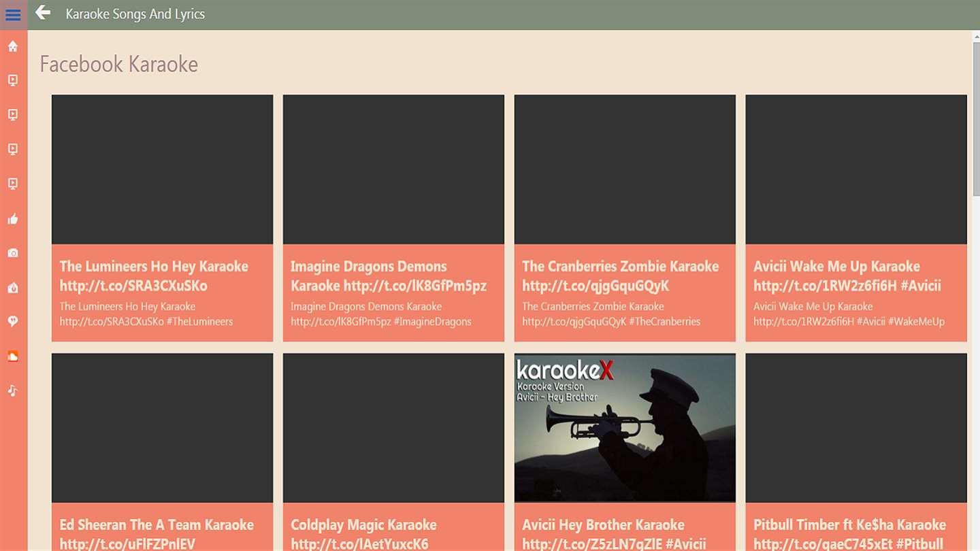Open the music note sidebar icon
The image size is (980, 551).
click(13, 390)
